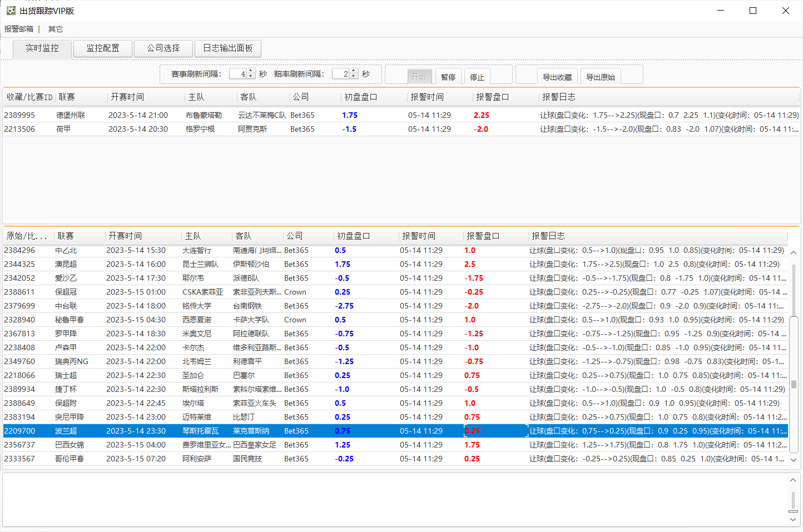Click the 停止 button
The width and height of the screenshot is (803, 532).
pos(477,77)
